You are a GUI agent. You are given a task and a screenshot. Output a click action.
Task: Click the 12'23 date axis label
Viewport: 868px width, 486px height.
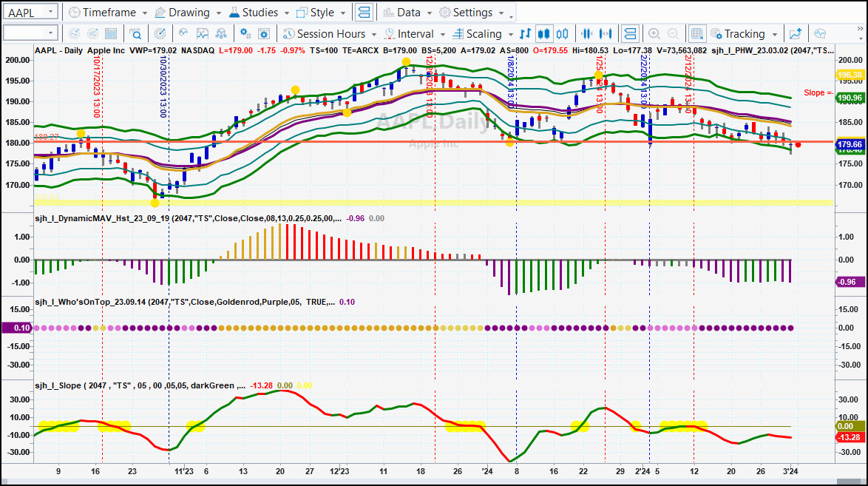coord(339,472)
